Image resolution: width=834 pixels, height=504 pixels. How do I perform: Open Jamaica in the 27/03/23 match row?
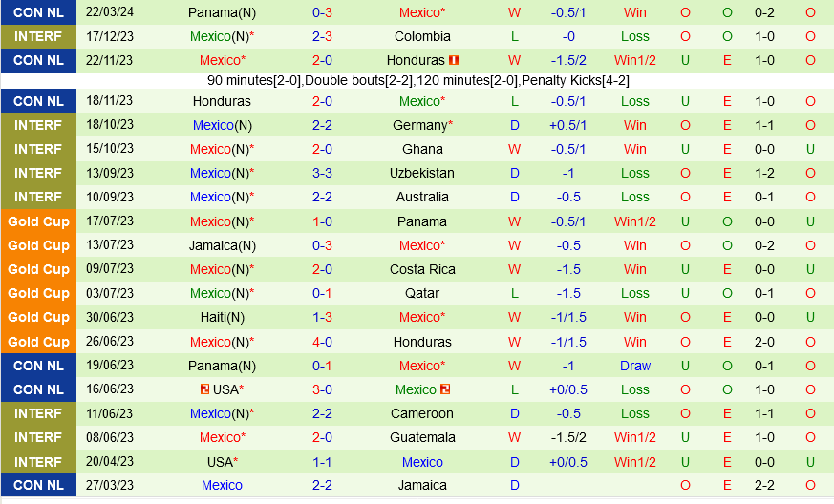[422, 485]
